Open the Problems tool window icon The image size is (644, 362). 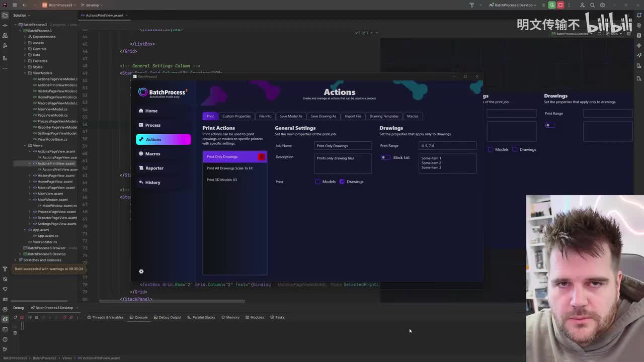point(5,339)
